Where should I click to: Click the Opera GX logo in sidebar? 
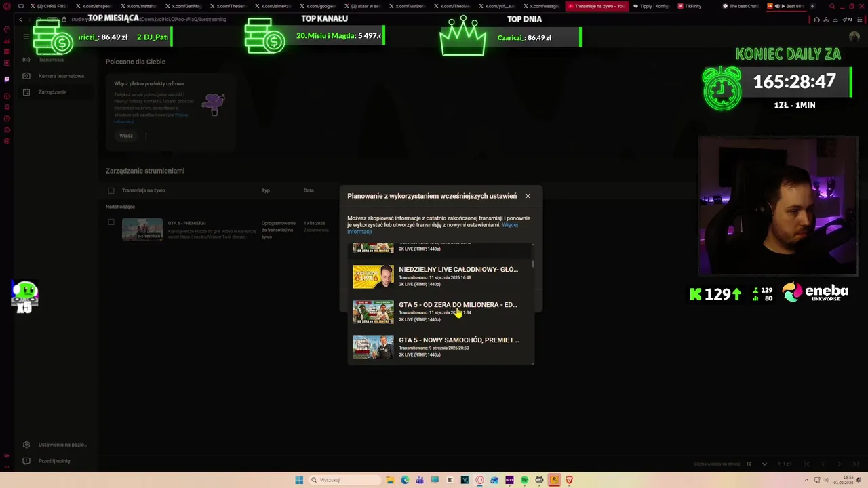click(7, 6)
